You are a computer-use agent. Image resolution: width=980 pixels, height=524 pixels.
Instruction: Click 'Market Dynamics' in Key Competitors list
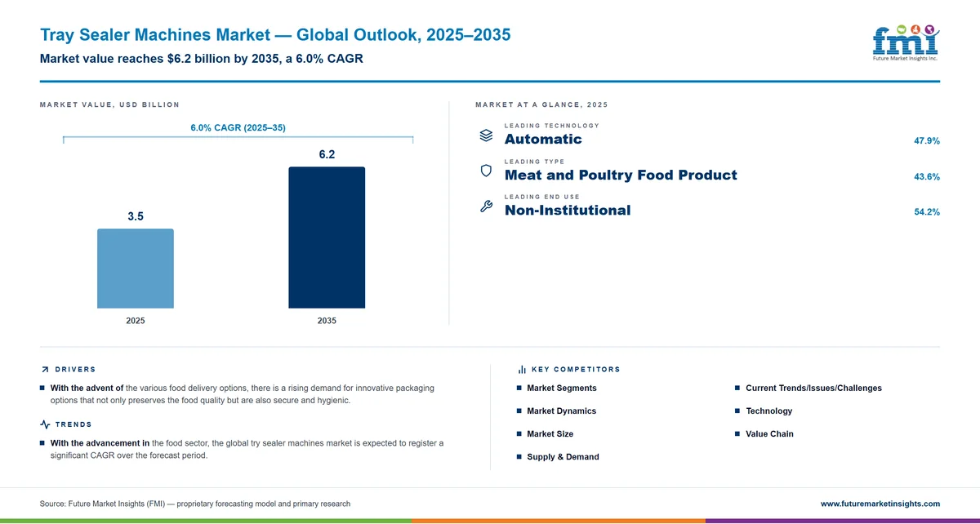[x=562, y=411]
